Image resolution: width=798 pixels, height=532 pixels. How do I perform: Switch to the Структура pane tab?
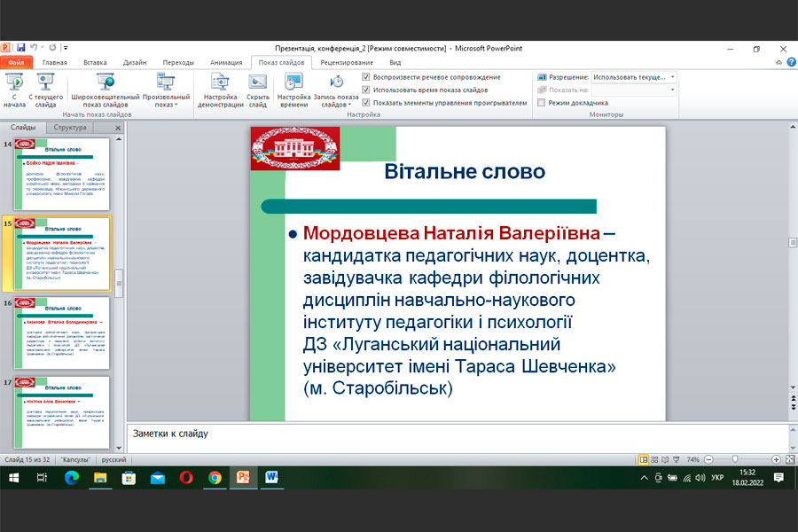coord(70,128)
